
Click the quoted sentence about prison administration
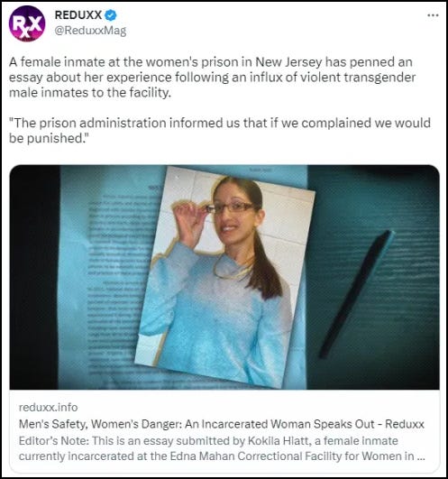tap(219, 130)
